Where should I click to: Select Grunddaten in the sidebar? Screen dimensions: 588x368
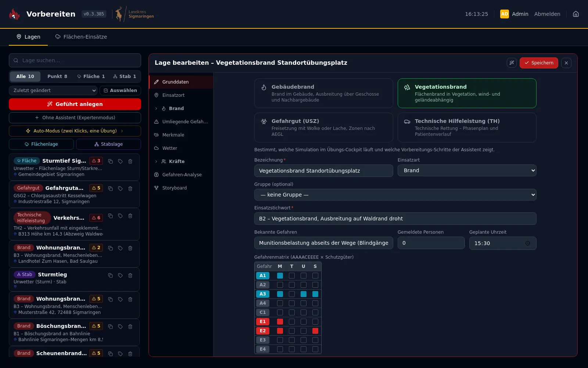pos(181,82)
